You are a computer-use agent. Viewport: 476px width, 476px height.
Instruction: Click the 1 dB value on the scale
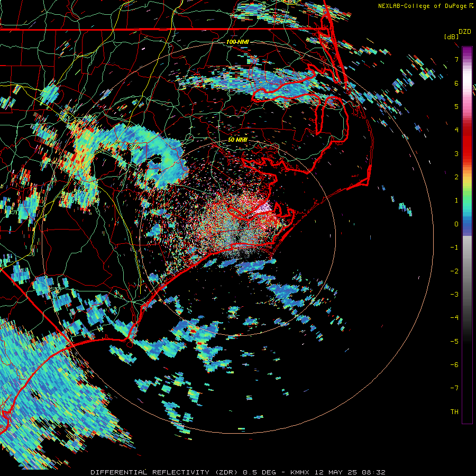(x=456, y=200)
